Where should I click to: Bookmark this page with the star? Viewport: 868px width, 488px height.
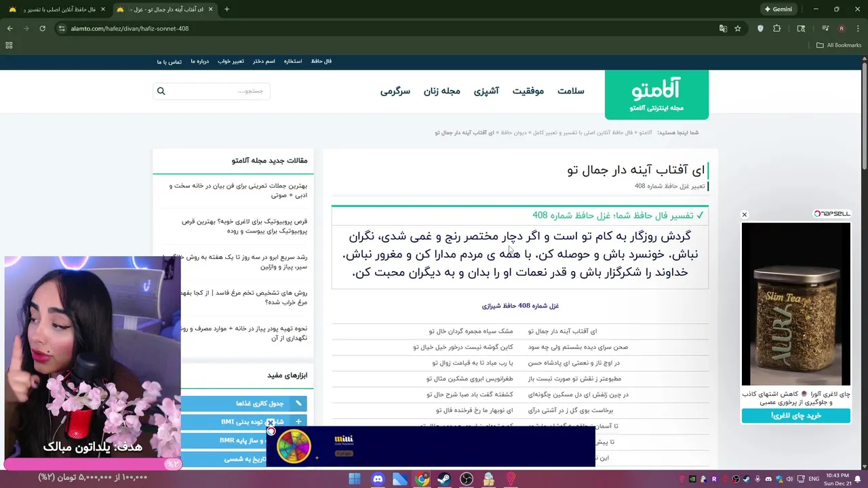click(738, 28)
